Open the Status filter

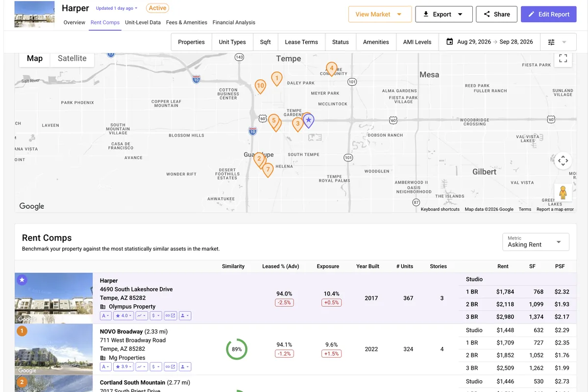coord(341,42)
